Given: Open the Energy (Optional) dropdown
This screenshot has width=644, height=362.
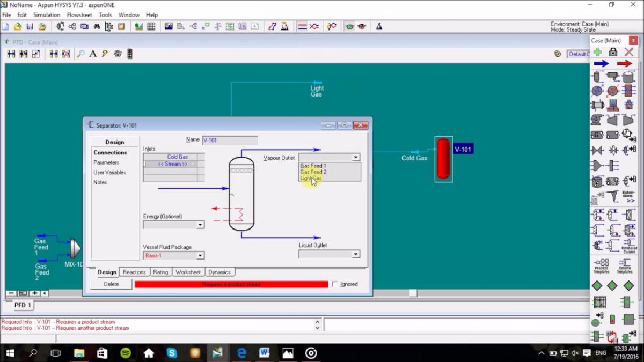Looking at the screenshot, I should pos(200,225).
